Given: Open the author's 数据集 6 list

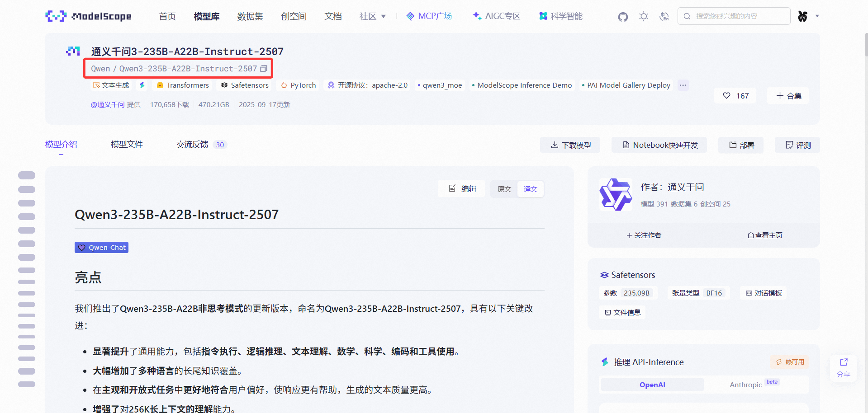Looking at the screenshot, I should [684, 204].
